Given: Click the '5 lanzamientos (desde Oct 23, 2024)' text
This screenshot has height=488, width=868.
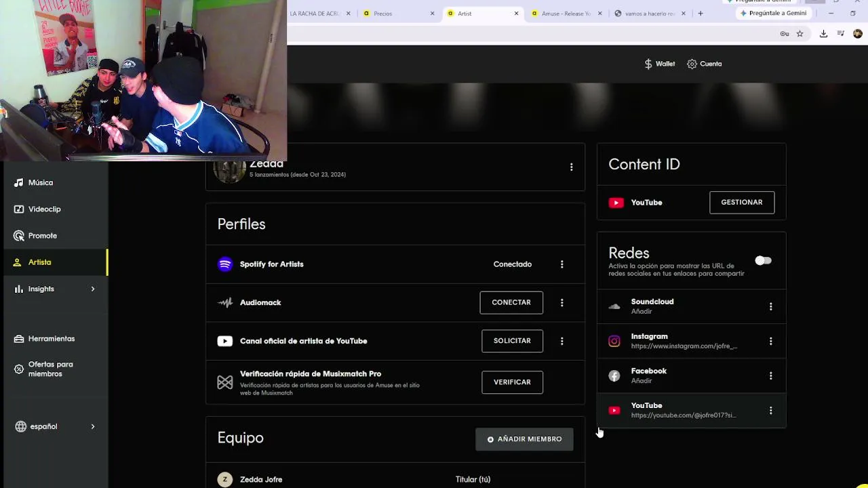Looking at the screenshot, I should tap(298, 175).
